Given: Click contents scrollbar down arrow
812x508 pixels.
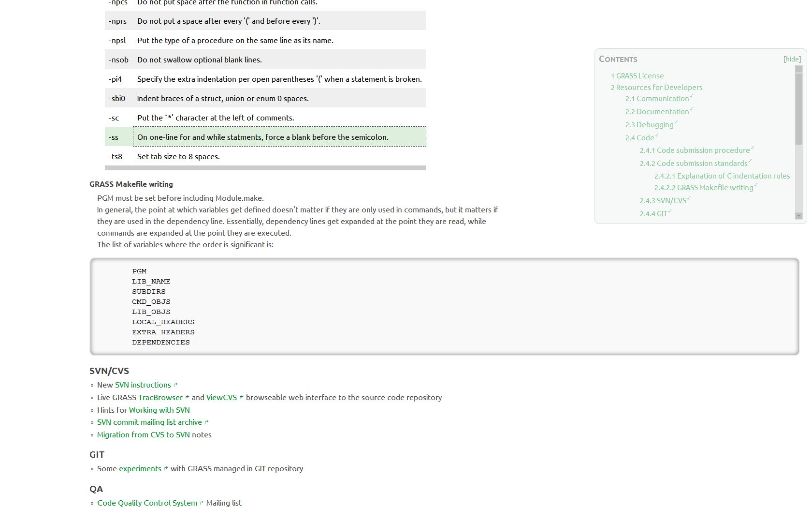Looking at the screenshot, I should pyautogui.click(x=798, y=216).
